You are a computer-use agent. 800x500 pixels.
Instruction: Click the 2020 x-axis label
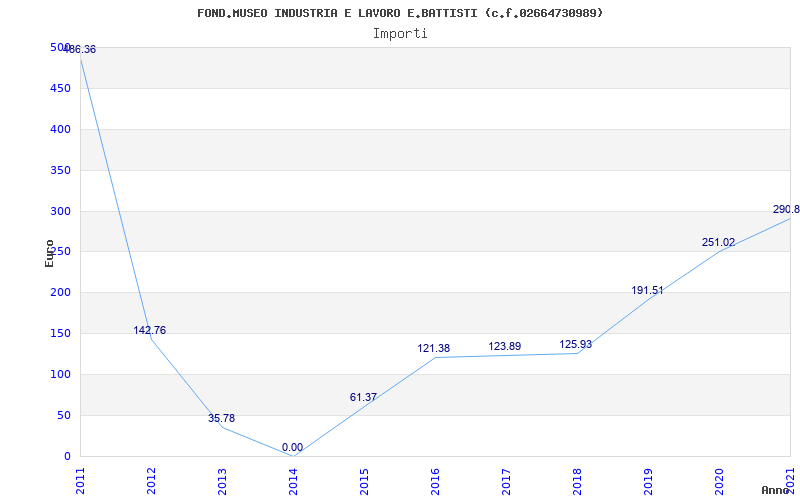[x=719, y=481]
